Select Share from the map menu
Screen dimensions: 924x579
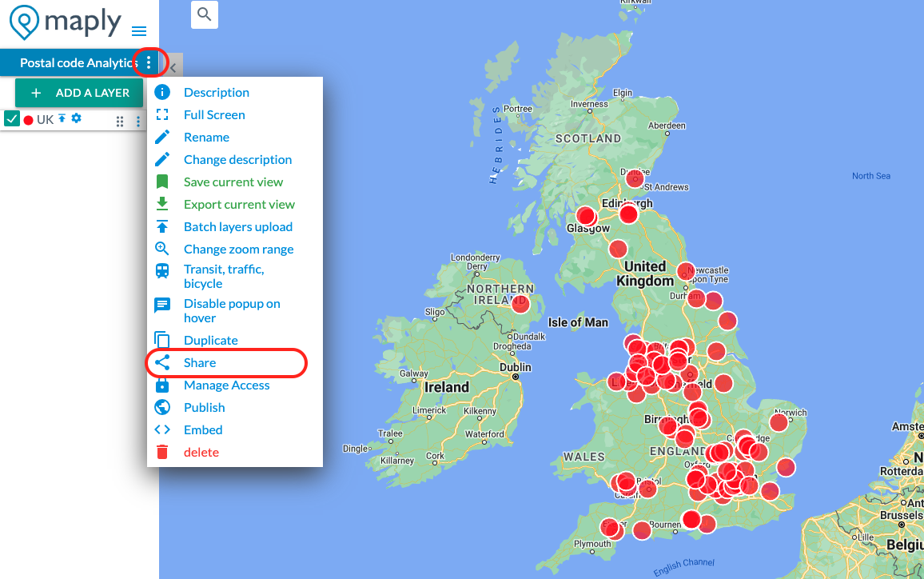(x=200, y=363)
